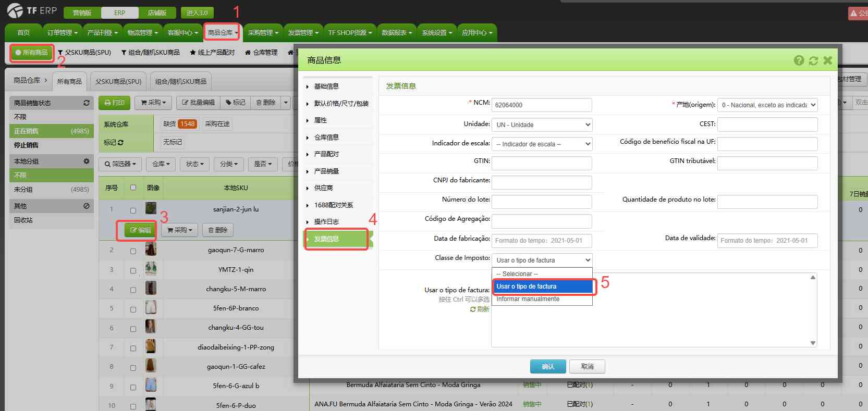Click the 标记 refresh icon
The height and width of the screenshot is (411, 868).
click(121, 143)
